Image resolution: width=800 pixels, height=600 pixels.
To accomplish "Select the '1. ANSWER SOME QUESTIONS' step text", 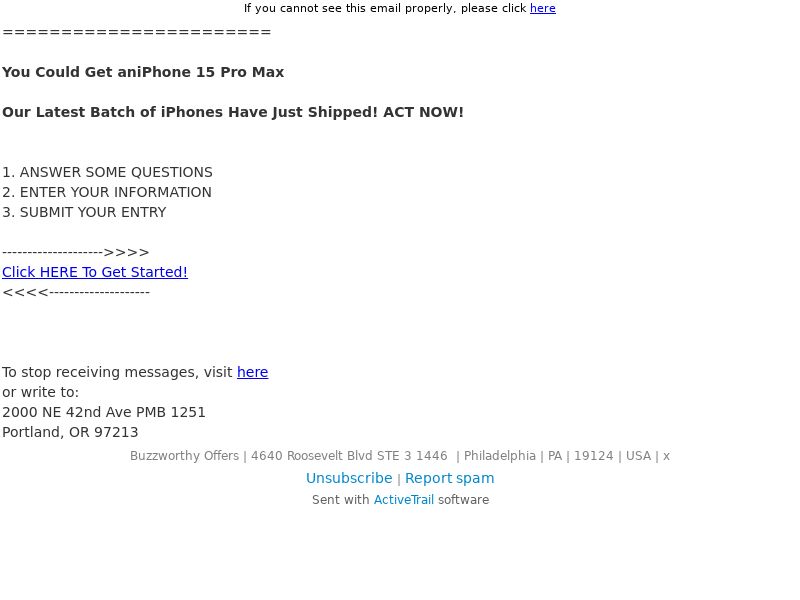I will (107, 172).
